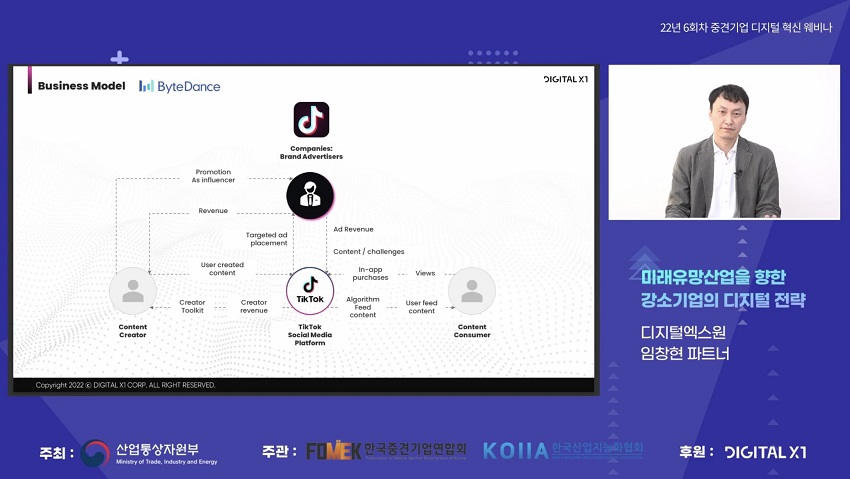Click the 'Promotion As influencer' label
Viewport: 850px width, 479px height.
pos(213,176)
